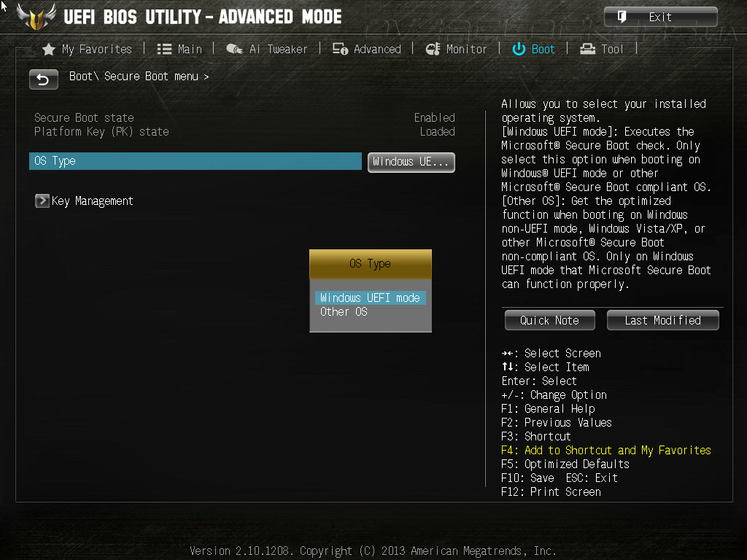
Task: Select the OS Type highlighted row
Action: tap(196, 161)
